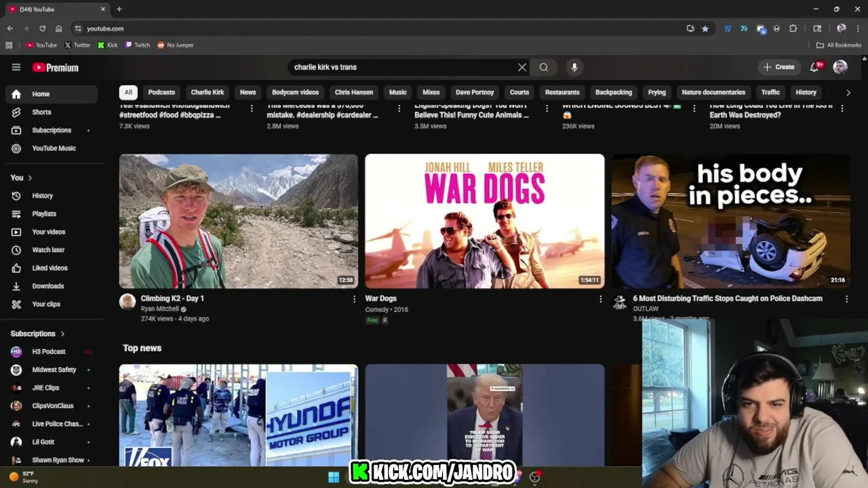Open Ryan Mitchell's channel avatar
868x488 pixels.
coord(127,302)
